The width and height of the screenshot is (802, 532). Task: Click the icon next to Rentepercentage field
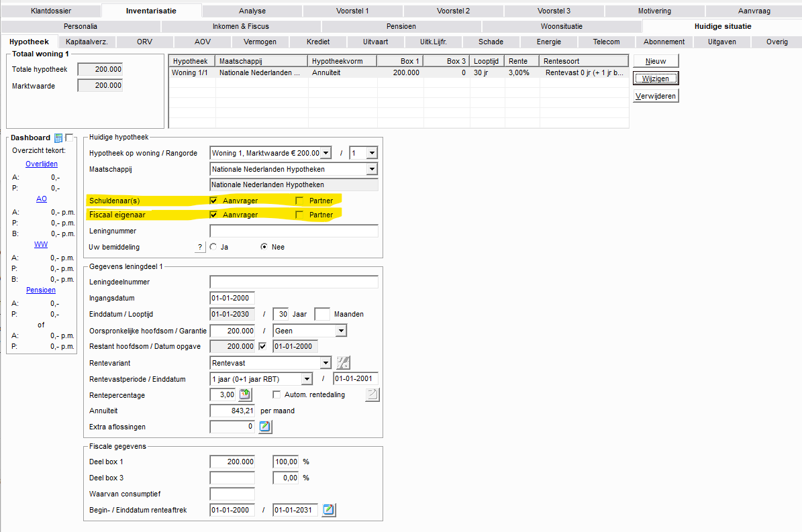(245, 394)
